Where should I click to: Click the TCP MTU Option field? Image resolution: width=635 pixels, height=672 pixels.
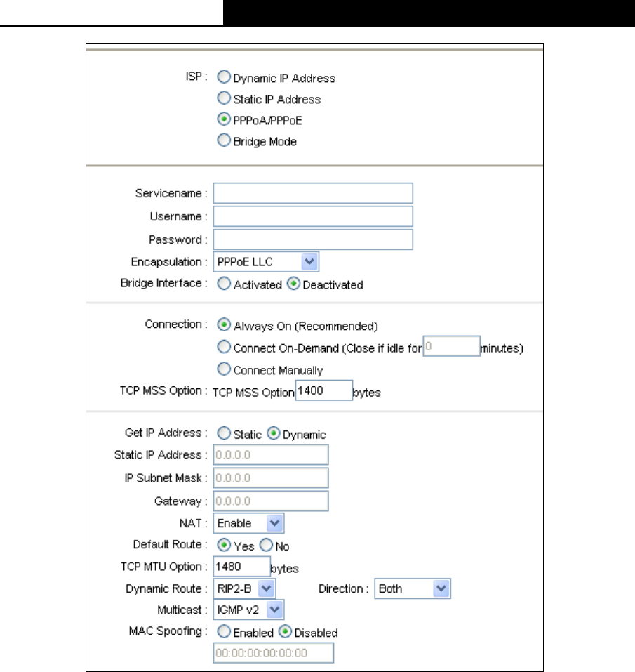[x=242, y=567]
